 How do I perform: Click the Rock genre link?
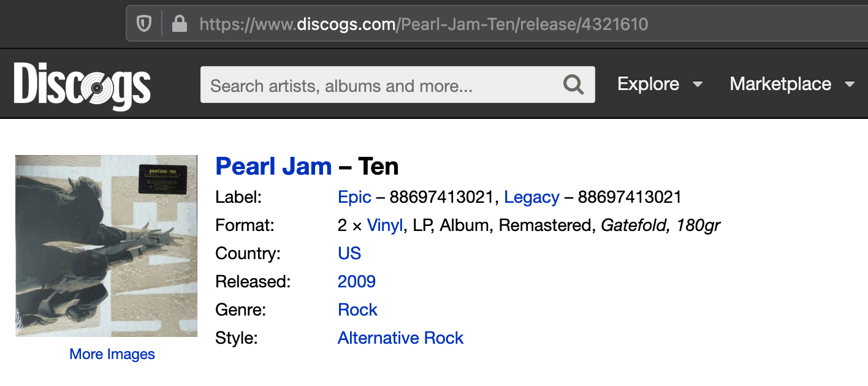pyautogui.click(x=357, y=309)
